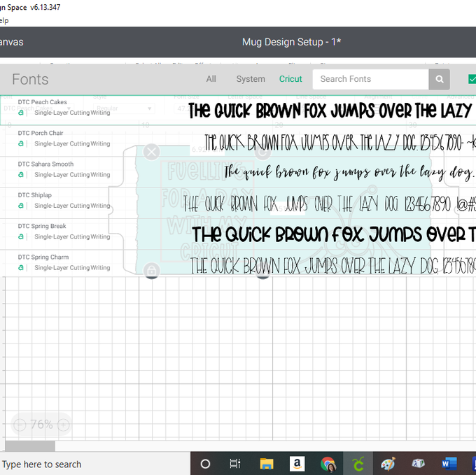476x475 pixels.
Task: Choose the DTC Peach Cakes font
Action: pos(238,110)
